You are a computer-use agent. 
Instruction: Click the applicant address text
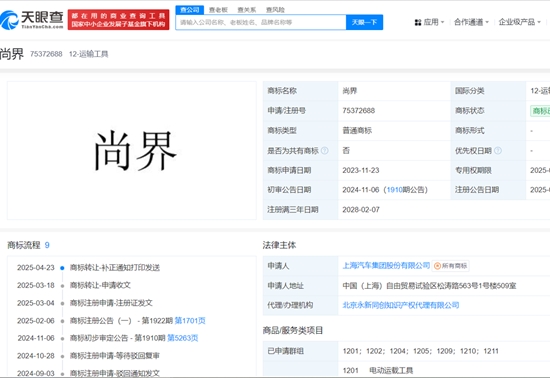429,286
